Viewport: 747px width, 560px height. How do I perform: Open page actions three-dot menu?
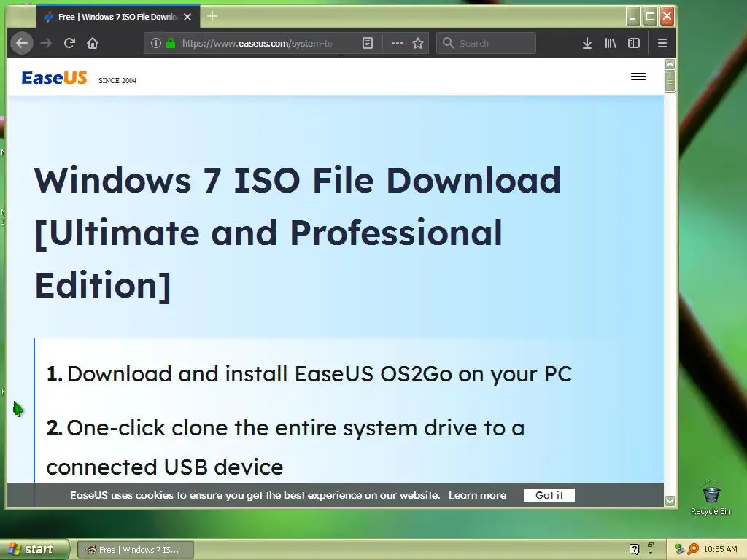[398, 43]
